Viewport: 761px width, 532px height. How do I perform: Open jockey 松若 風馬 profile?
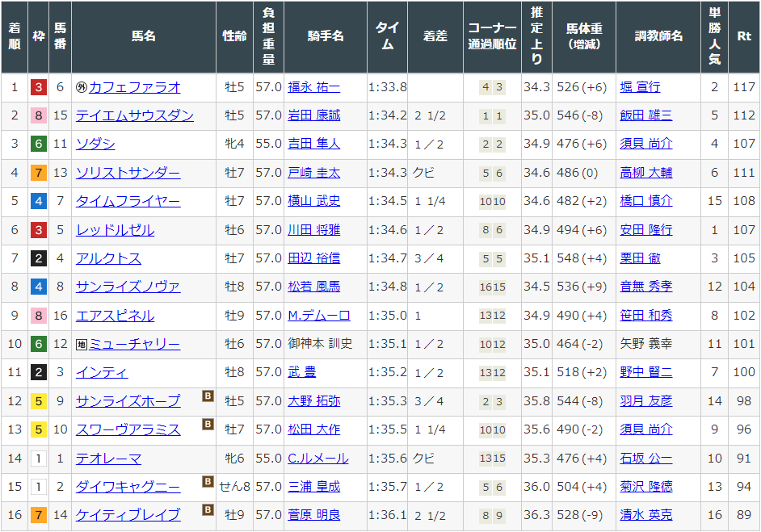(314, 287)
